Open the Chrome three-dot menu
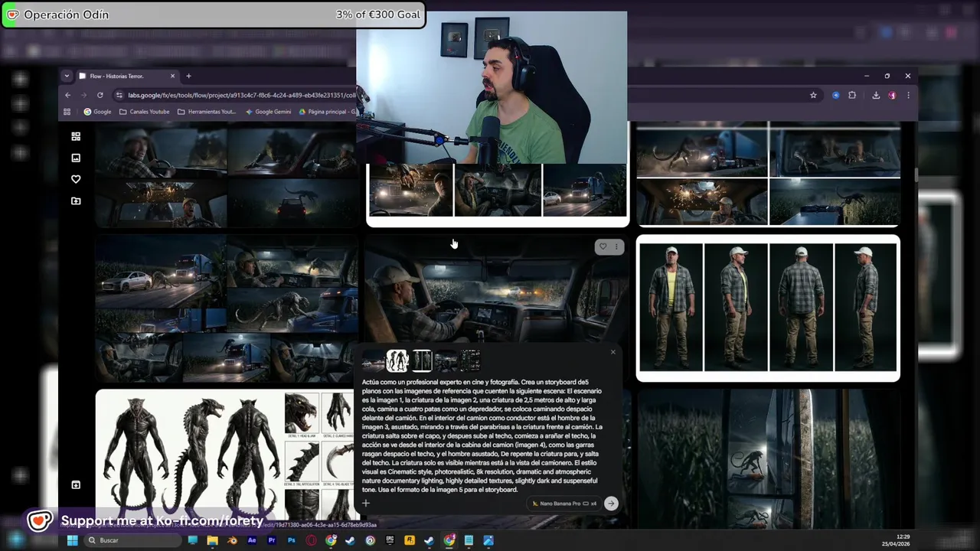Viewport: 980px width, 551px height. pyautogui.click(x=908, y=95)
